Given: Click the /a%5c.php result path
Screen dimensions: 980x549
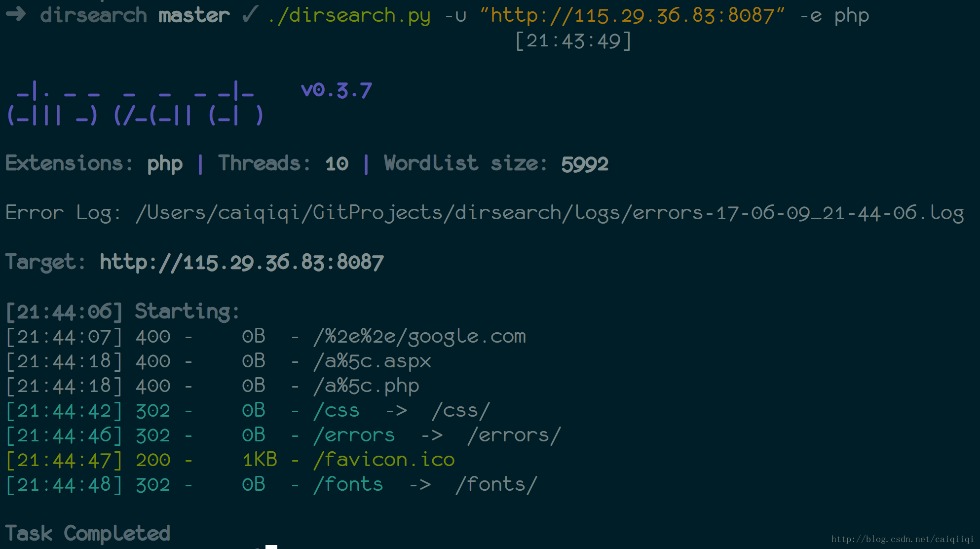Looking at the screenshot, I should pos(367,386).
